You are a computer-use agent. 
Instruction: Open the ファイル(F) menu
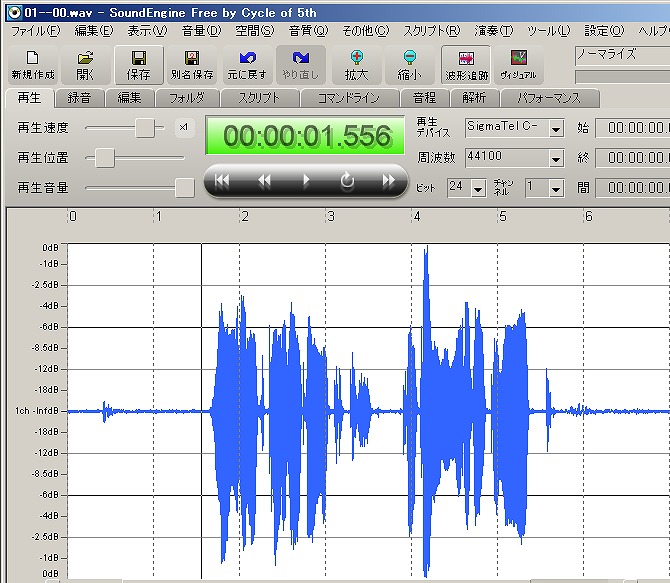coord(36,31)
